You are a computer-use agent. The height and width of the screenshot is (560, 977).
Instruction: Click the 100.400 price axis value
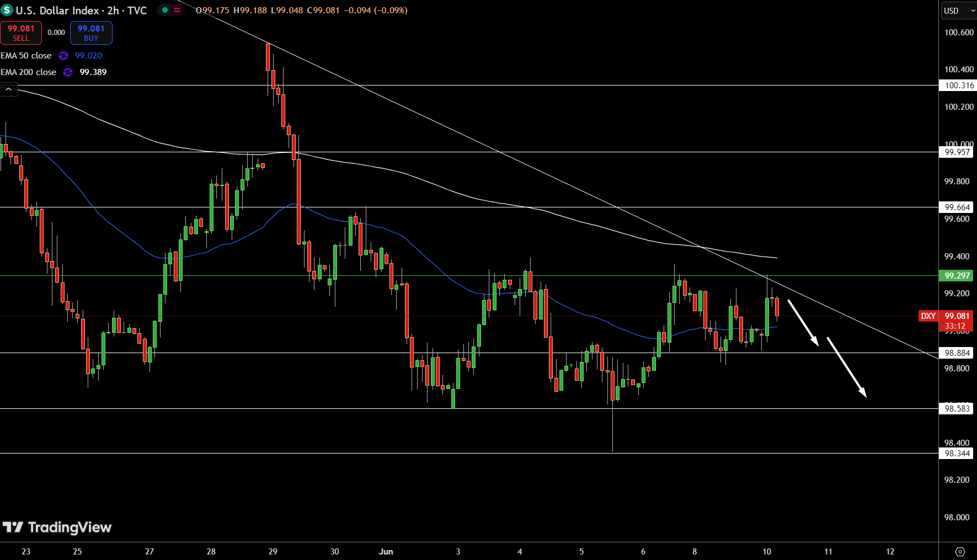(x=959, y=70)
